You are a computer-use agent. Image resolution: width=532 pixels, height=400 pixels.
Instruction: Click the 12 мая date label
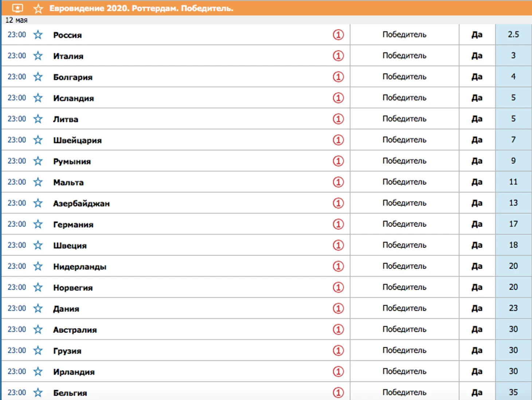click(x=16, y=20)
